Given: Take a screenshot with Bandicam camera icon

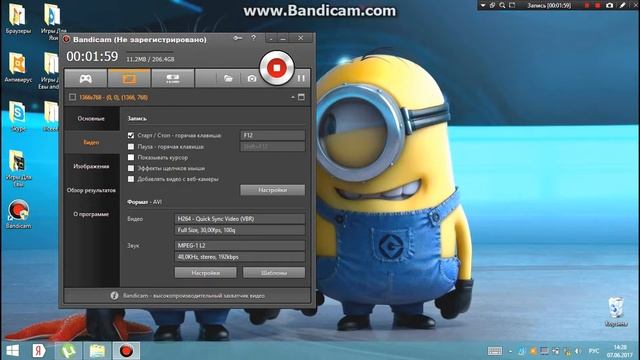Looking at the screenshot, I should pyautogui.click(x=252, y=78).
